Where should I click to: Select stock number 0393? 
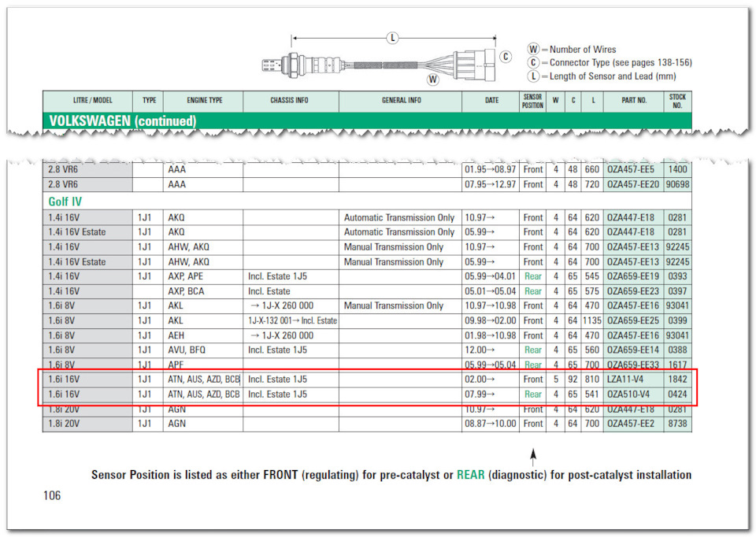[677, 276]
